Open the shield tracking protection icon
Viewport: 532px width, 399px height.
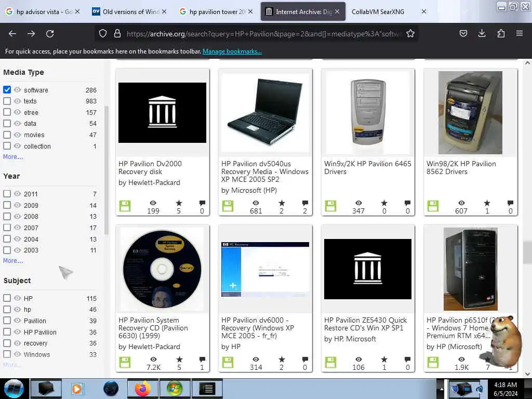pyautogui.click(x=103, y=34)
